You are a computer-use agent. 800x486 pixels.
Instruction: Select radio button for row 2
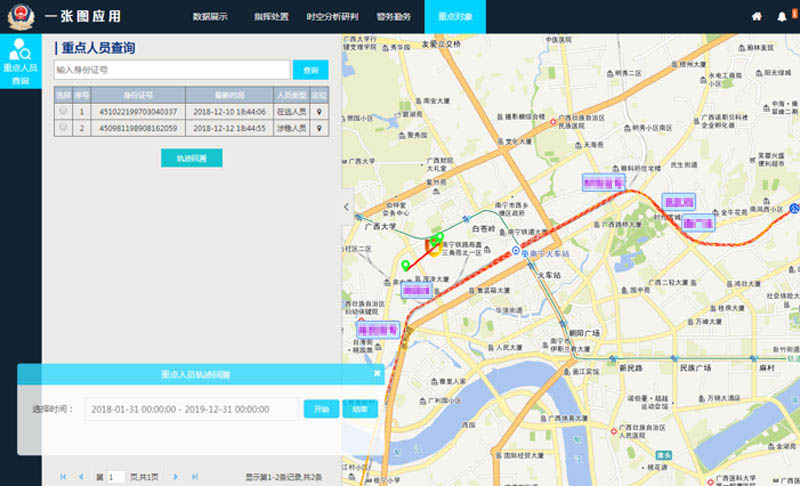point(63,128)
